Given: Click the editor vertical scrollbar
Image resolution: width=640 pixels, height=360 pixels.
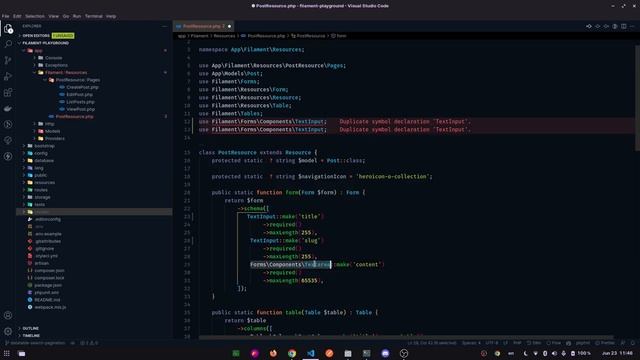Looking at the screenshot, I should pyautogui.click(x=637, y=97).
